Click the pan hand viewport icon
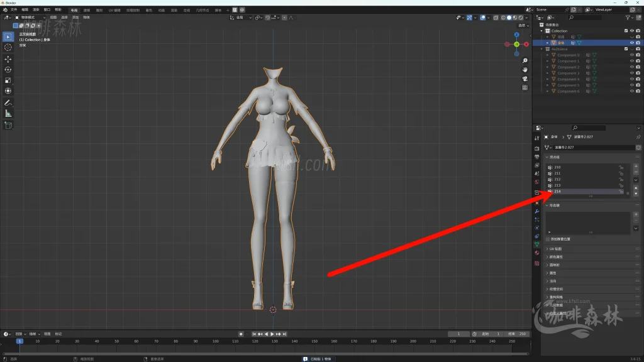 tap(525, 70)
